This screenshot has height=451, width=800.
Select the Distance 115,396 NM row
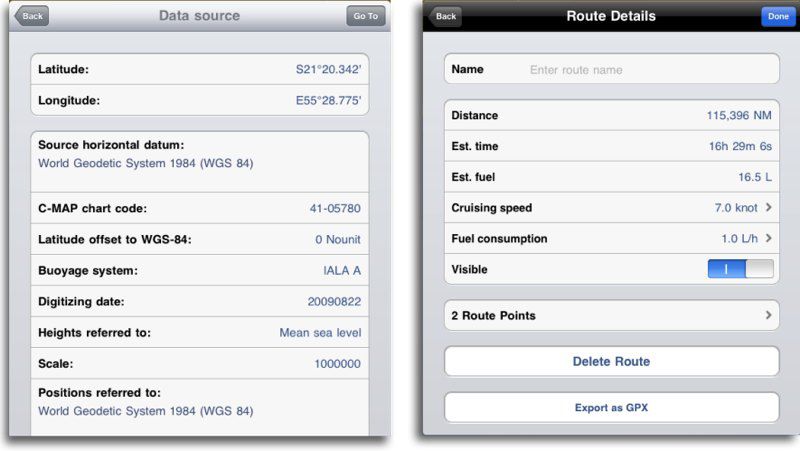[x=612, y=115]
